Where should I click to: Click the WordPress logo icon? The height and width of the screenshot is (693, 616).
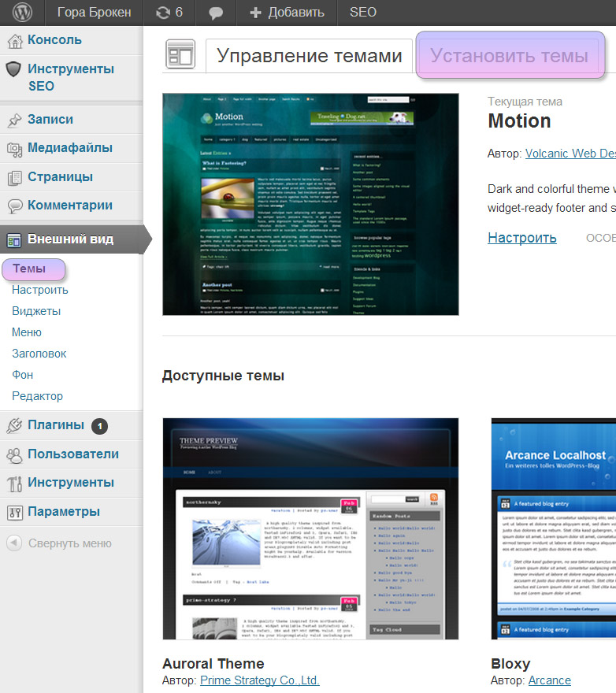pos(22,13)
